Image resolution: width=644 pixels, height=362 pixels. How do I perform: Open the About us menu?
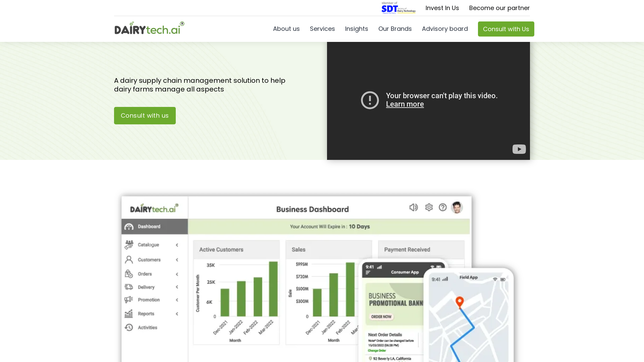[x=286, y=29]
